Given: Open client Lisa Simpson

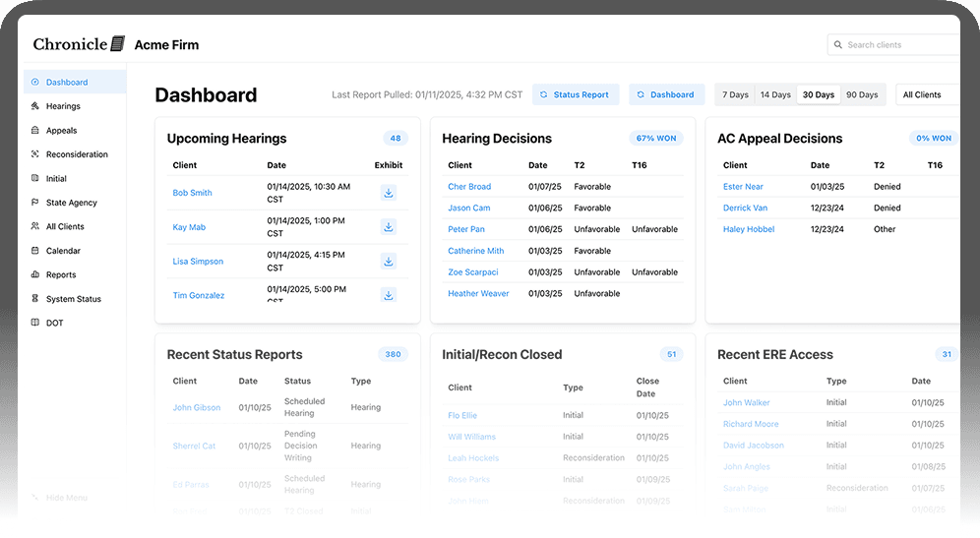Looking at the screenshot, I should pyautogui.click(x=198, y=262).
